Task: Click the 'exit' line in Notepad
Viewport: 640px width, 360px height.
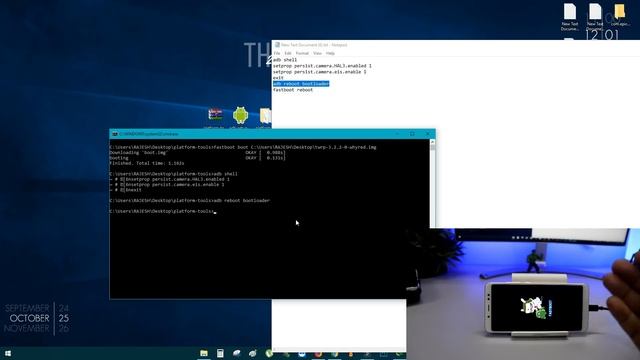Action: pos(278,78)
